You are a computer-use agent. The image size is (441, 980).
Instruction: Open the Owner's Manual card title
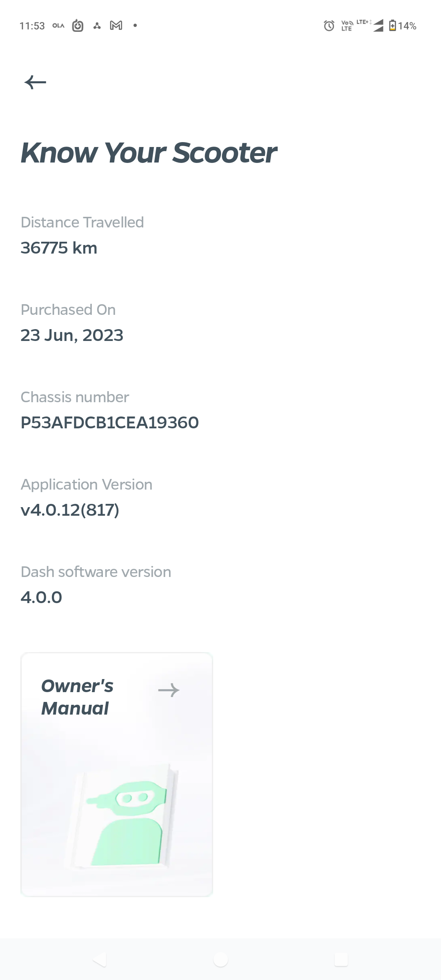tap(77, 697)
